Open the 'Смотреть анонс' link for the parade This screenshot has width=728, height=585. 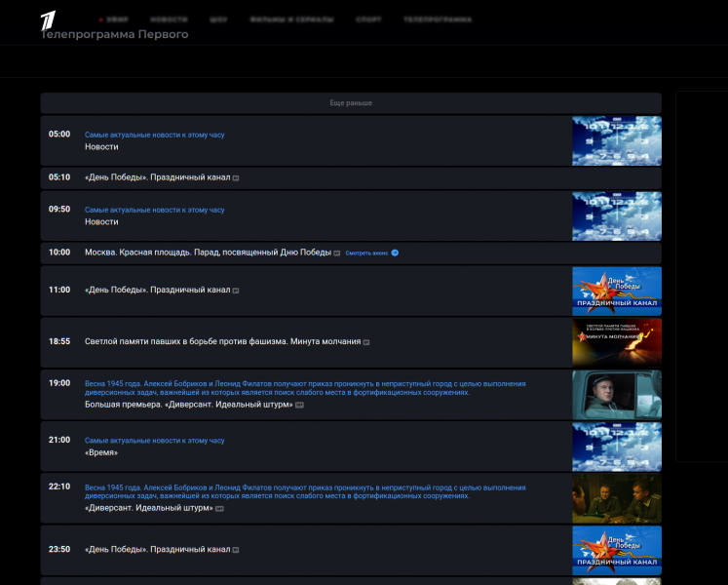tap(366, 253)
